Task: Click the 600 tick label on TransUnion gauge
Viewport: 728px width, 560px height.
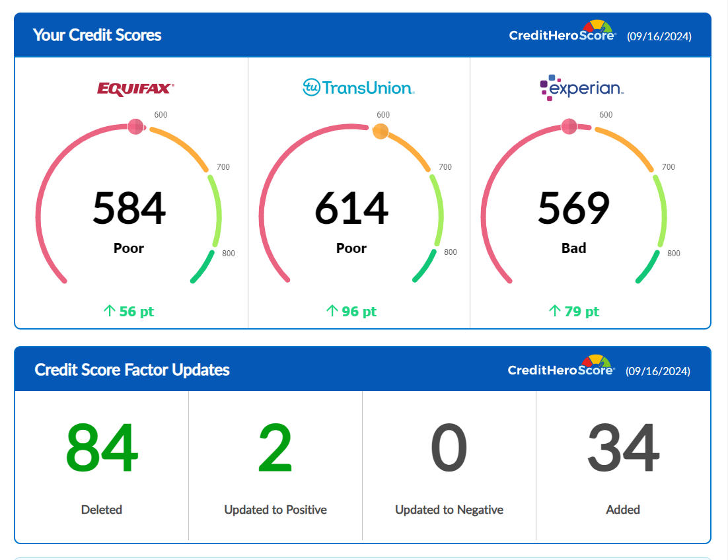Action: click(383, 115)
